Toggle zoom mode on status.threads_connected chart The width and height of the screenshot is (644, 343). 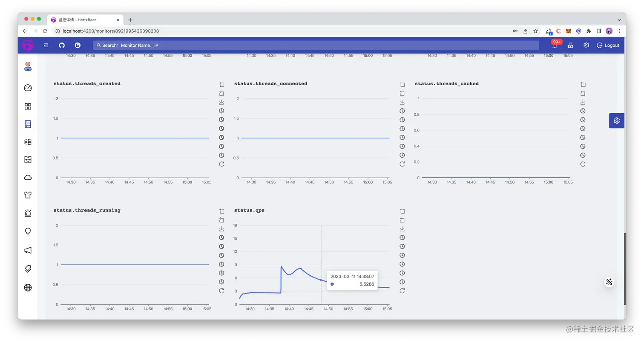pos(402,84)
